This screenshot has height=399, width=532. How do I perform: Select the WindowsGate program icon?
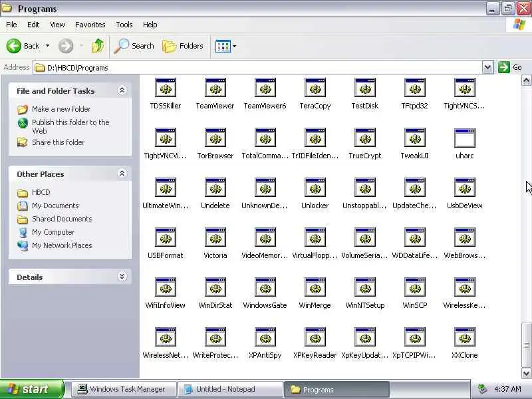coord(265,287)
